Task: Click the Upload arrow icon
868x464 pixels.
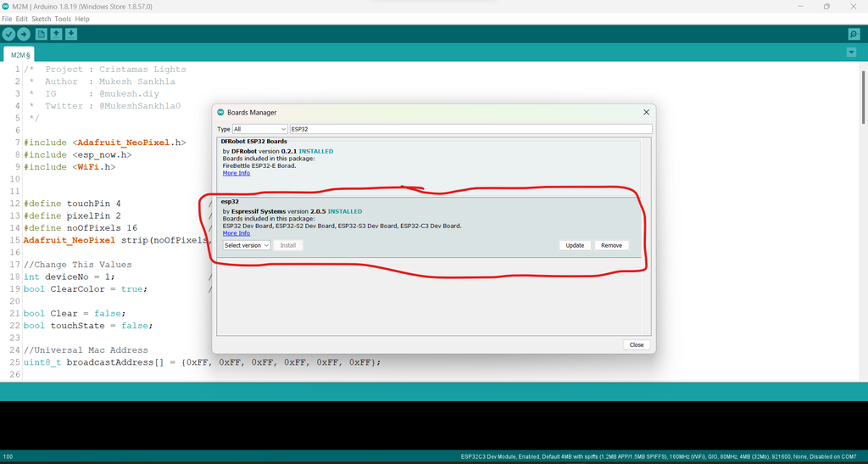Action: point(23,34)
